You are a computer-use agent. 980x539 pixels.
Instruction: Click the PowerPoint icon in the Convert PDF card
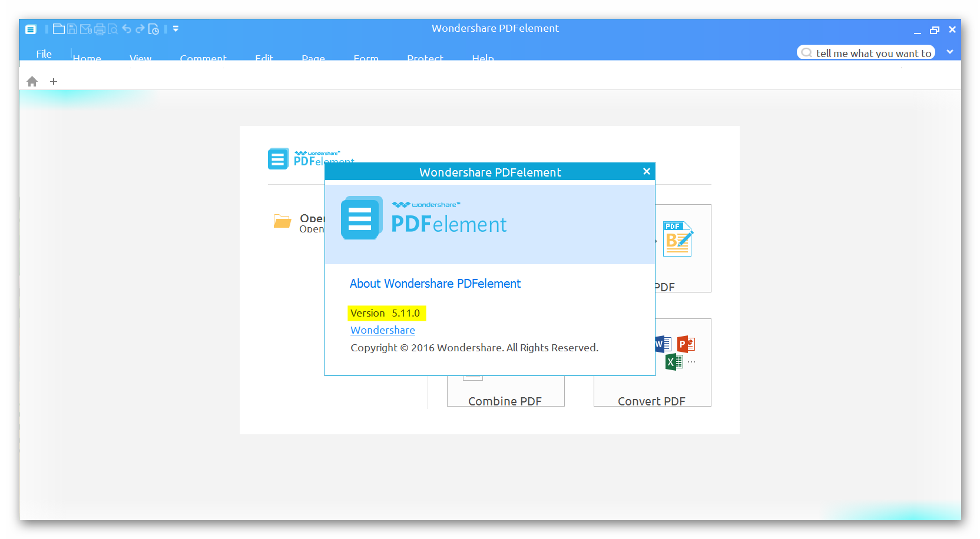(x=686, y=344)
